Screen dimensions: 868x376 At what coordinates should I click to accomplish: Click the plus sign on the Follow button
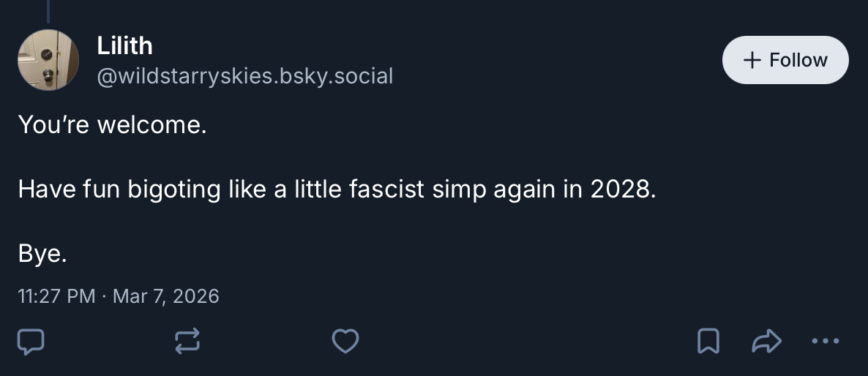pos(751,60)
